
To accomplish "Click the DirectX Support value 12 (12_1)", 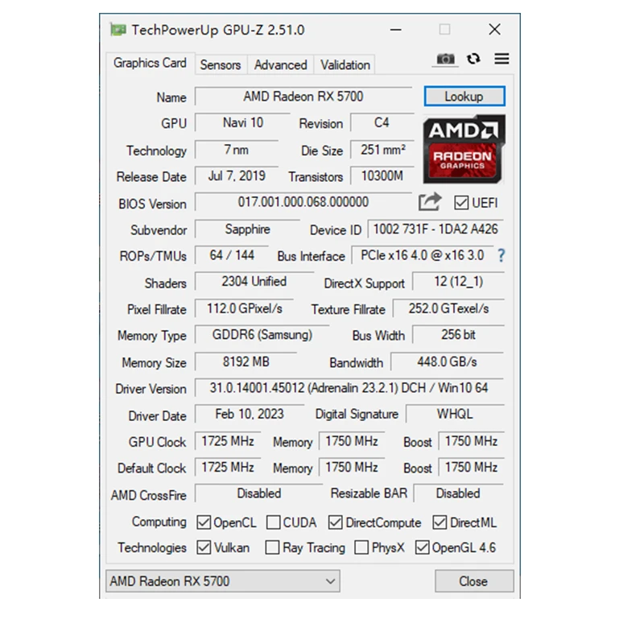I will [458, 282].
